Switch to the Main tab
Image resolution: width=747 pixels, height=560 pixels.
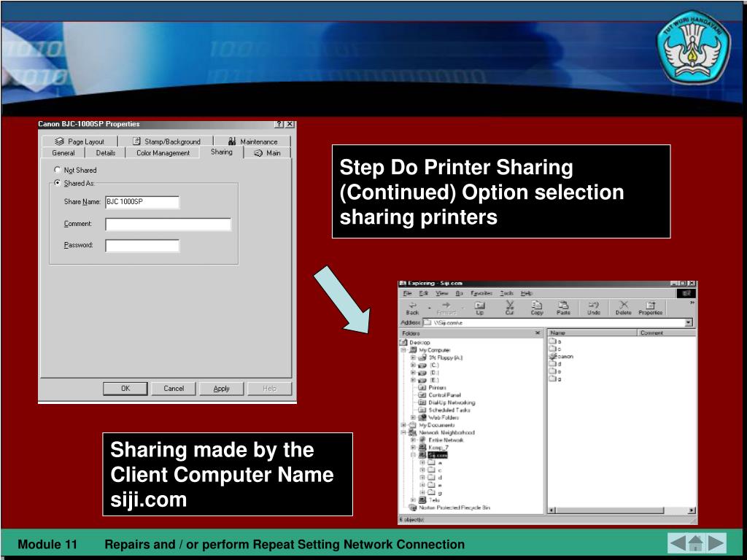(x=267, y=153)
